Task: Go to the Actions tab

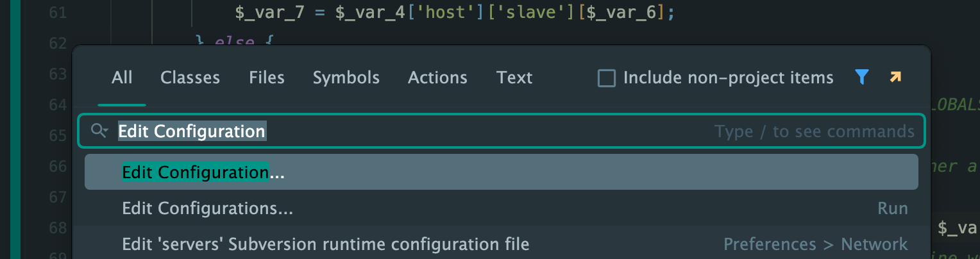Action: [x=437, y=78]
